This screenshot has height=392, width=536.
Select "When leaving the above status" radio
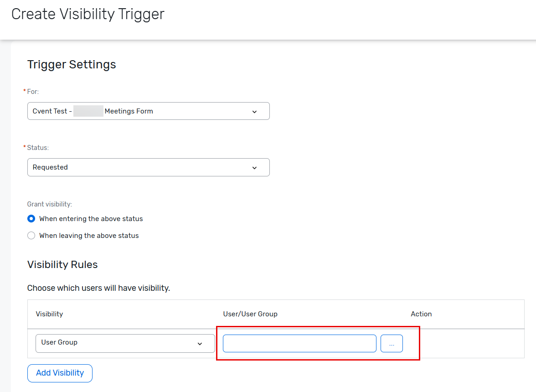point(31,236)
